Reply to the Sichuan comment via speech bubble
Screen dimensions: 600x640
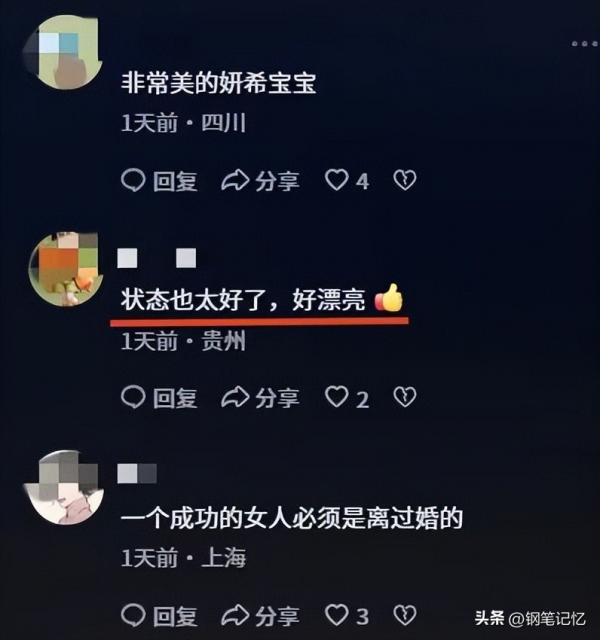coord(159,180)
